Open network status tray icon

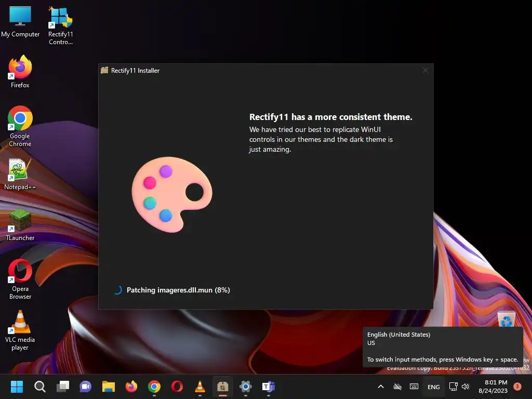tap(453, 387)
